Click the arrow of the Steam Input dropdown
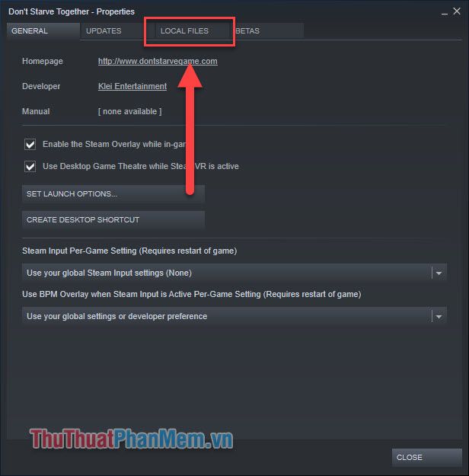This screenshot has width=469, height=476. click(x=439, y=273)
